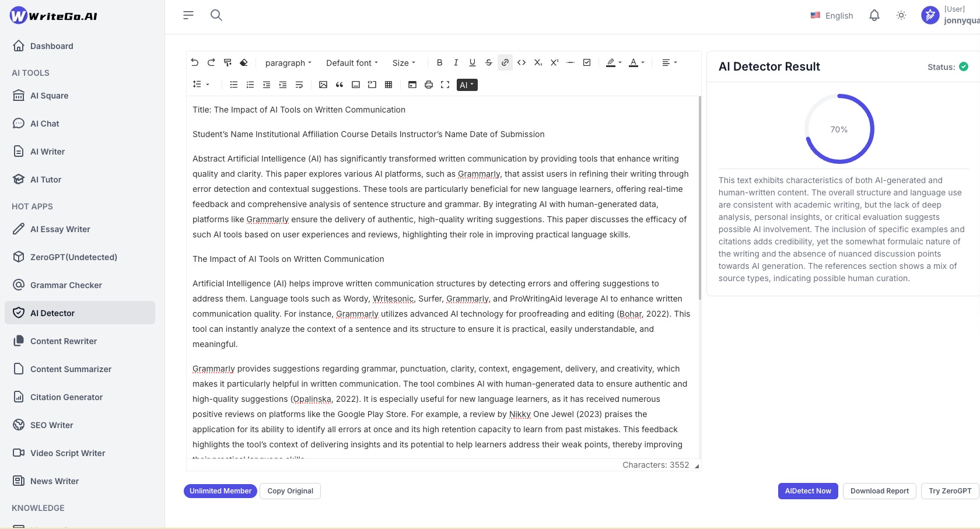Click the Try ZeroGPT button
Image resolution: width=980 pixels, height=529 pixels.
(950, 491)
